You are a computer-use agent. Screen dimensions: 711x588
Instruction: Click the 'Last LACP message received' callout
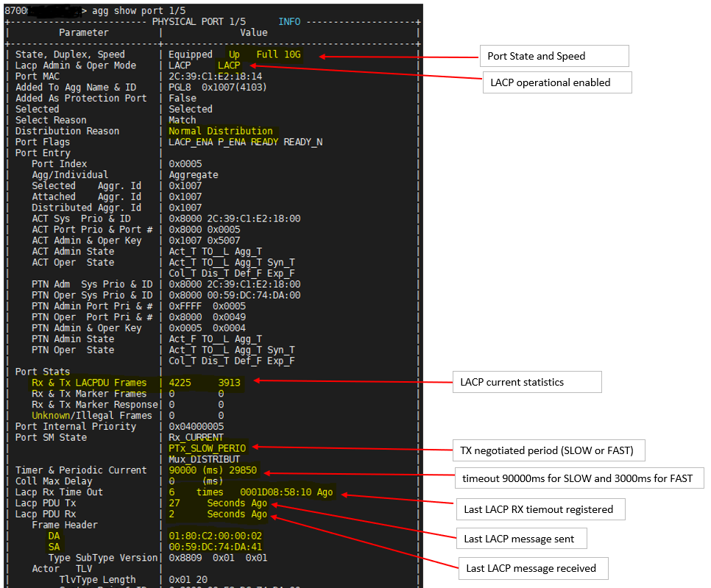(533, 568)
